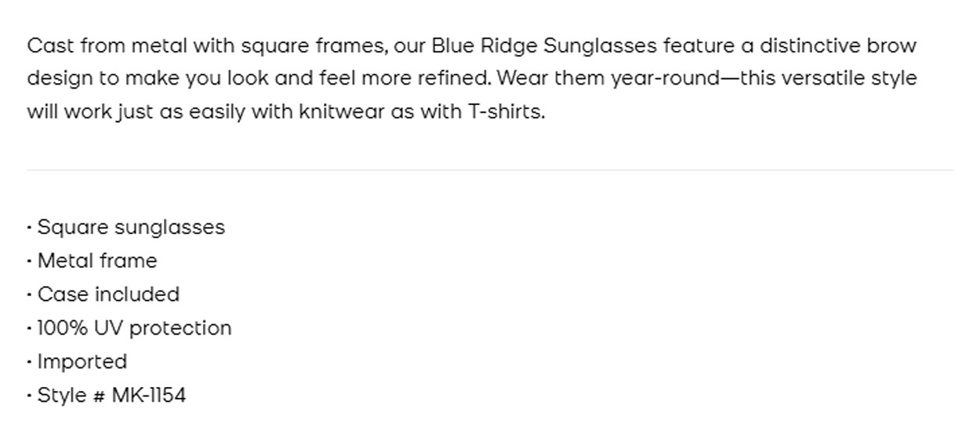Select the '100% UV protection' bullet item
The image size is (980, 441).
click(x=134, y=328)
